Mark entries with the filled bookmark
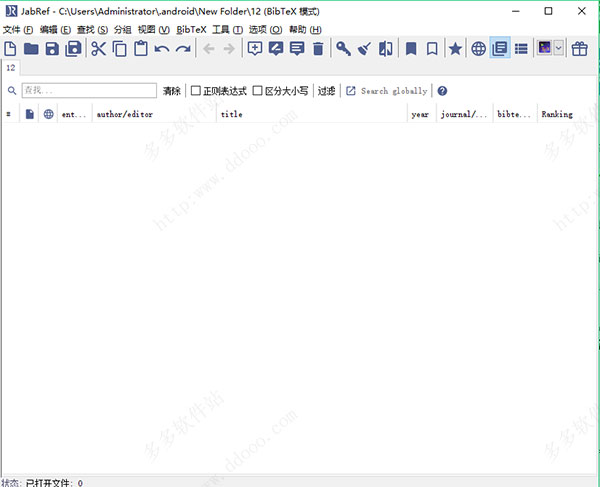 411,49
